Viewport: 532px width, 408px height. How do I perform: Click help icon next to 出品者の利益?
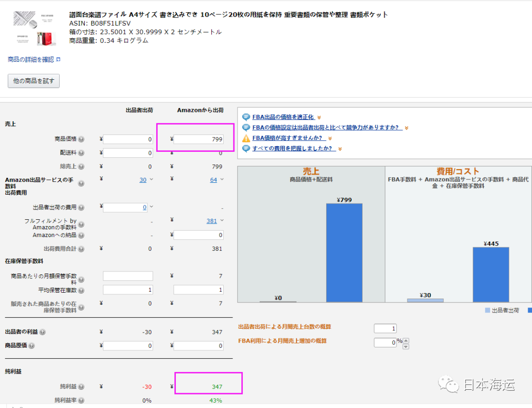coord(42,332)
